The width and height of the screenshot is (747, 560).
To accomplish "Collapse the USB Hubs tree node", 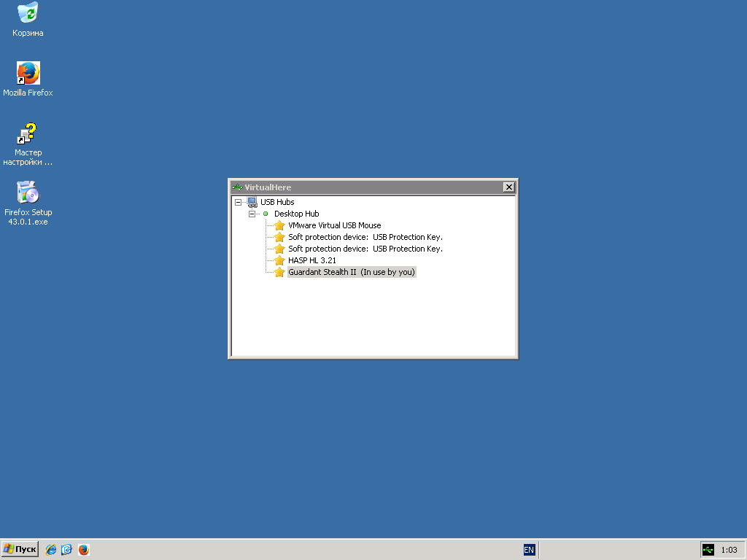I will coord(238,202).
